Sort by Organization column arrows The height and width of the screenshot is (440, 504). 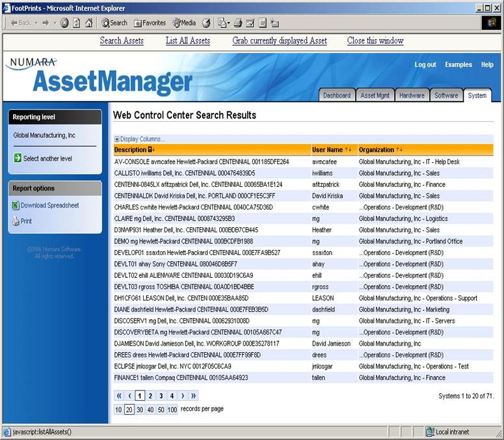pos(399,150)
